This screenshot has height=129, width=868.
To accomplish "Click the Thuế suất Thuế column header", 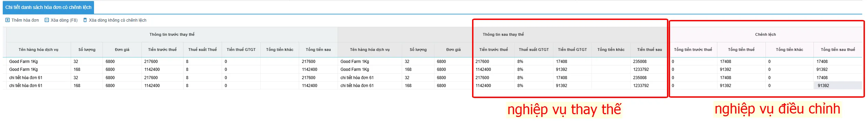I will click(x=202, y=50).
